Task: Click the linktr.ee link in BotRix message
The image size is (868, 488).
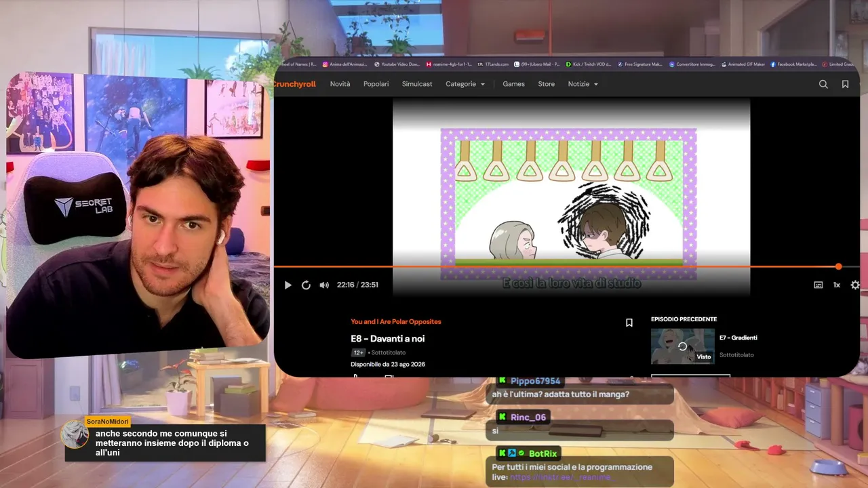Action: [x=560, y=477]
